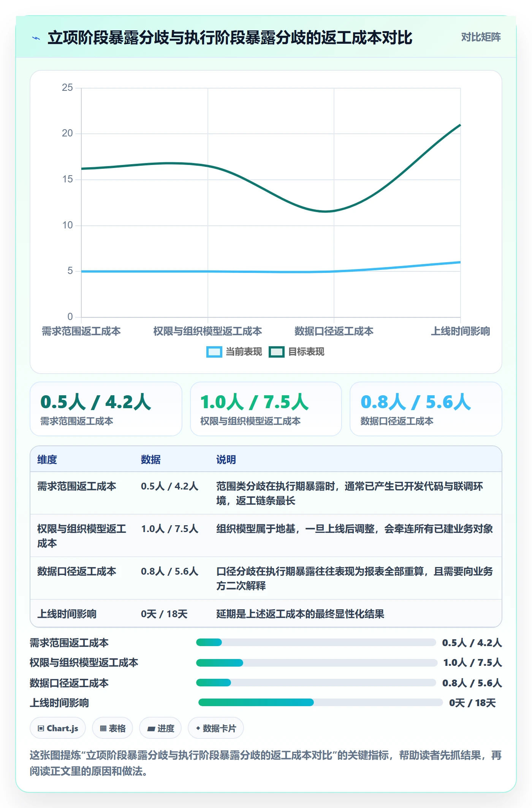Click the 1.0人 / 7.5人 cell in the table

click(x=169, y=529)
